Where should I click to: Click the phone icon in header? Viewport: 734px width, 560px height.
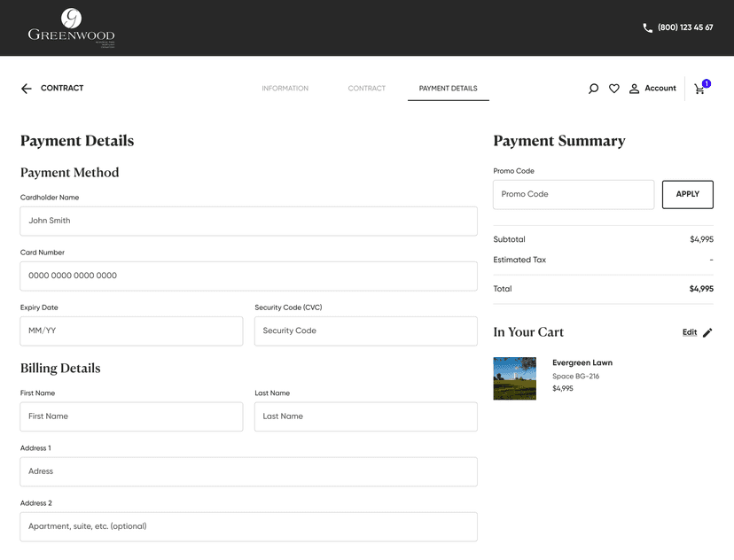(647, 27)
